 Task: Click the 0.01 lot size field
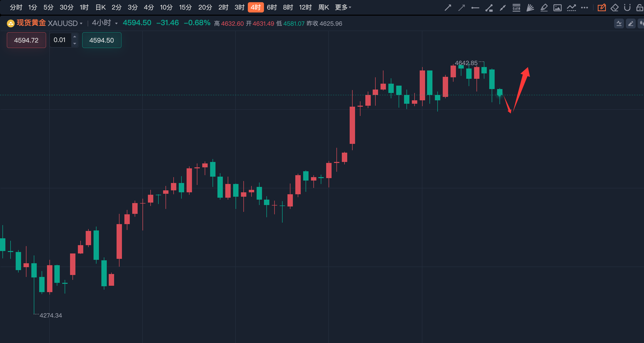click(x=60, y=40)
